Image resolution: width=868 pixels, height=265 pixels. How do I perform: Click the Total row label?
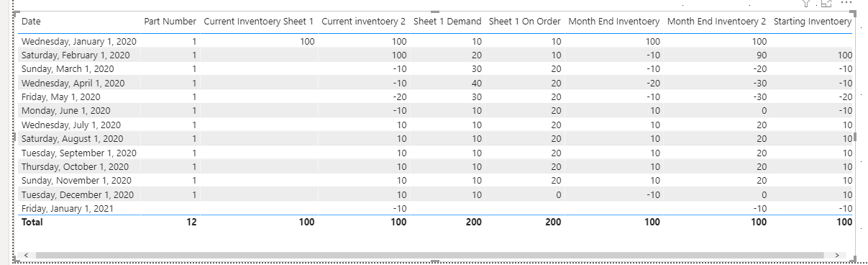pyautogui.click(x=32, y=223)
